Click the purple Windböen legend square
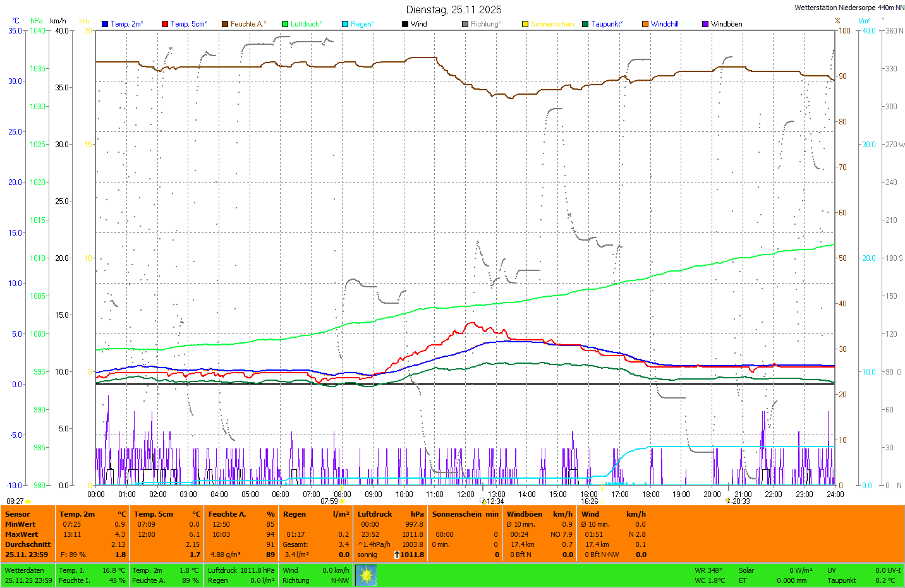This screenshot has width=905, height=588. coord(705,24)
